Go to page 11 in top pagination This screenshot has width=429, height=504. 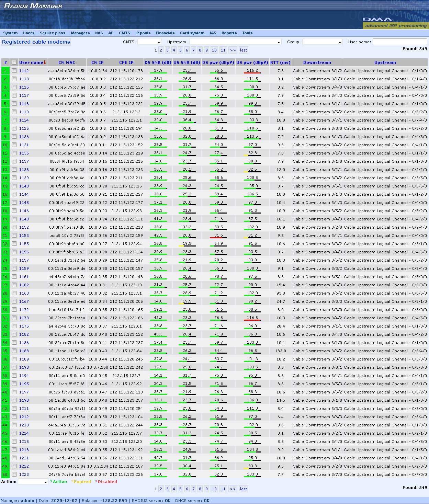tap(223, 50)
